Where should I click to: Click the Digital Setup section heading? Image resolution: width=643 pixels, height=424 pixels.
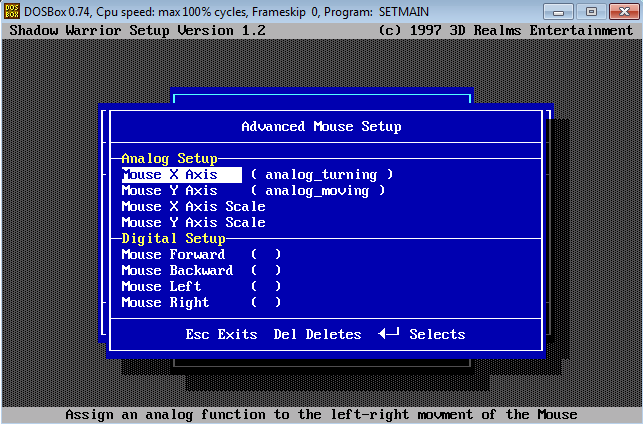173,239
